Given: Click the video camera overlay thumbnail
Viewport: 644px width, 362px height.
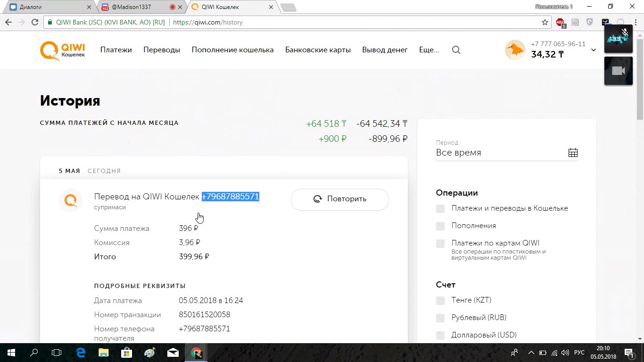Looking at the screenshot, I should coord(619,71).
